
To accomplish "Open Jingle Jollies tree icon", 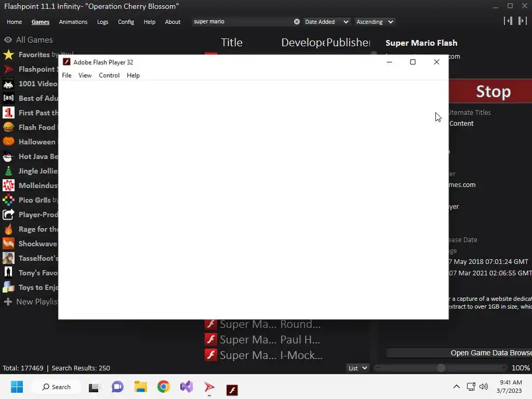I will pyautogui.click(x=8, y=171).
